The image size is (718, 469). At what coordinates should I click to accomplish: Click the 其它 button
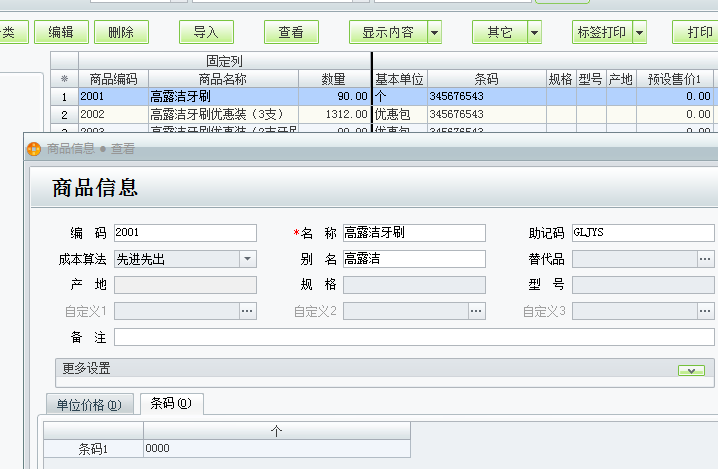[500, 32]
